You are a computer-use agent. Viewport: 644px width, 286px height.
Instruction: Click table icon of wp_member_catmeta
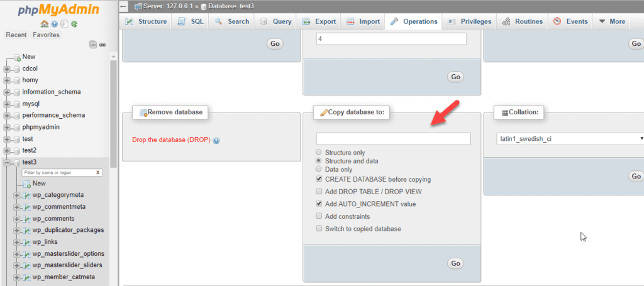click(27, 277)
